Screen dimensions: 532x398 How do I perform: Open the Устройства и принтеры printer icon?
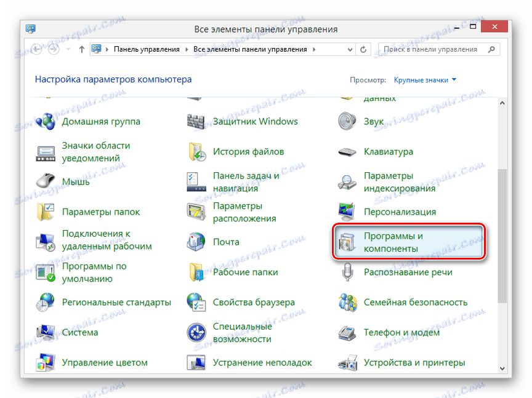tap(347, 363)
